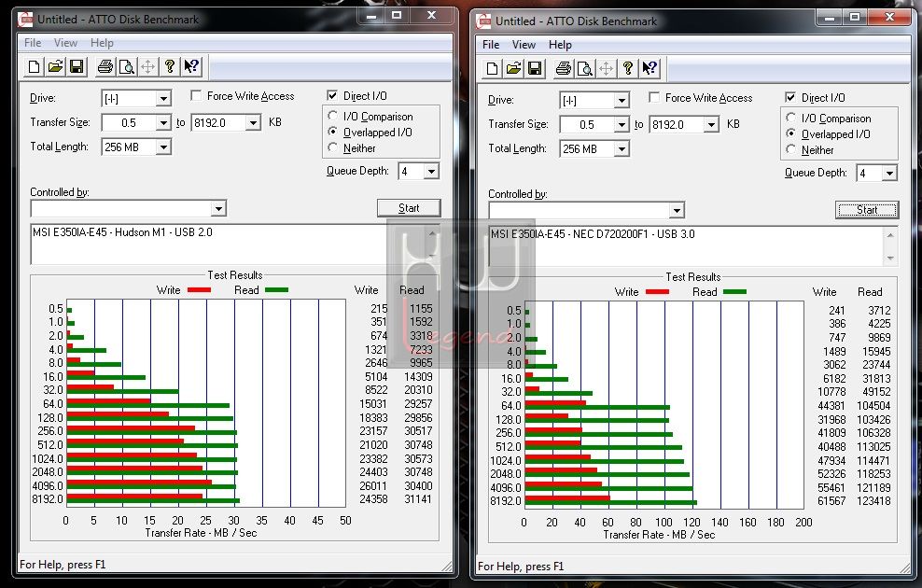Click Save disk icon in right window
This screenshot has height=588, width=922.
tap(535, 68)
